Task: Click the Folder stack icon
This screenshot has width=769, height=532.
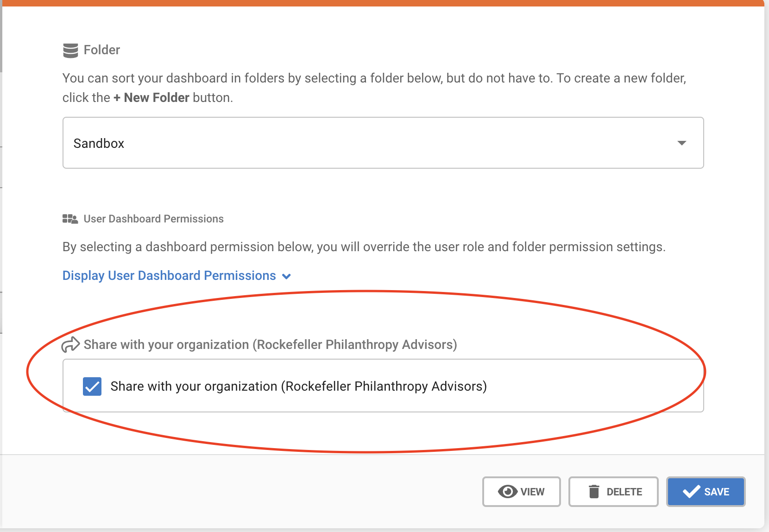Action: [70, 51]
